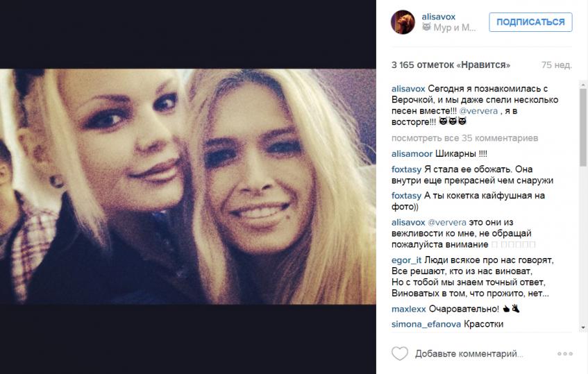588x374 pixels.
Task: Open the @ververa mention in caption
Action: click(x=478, y=111)
